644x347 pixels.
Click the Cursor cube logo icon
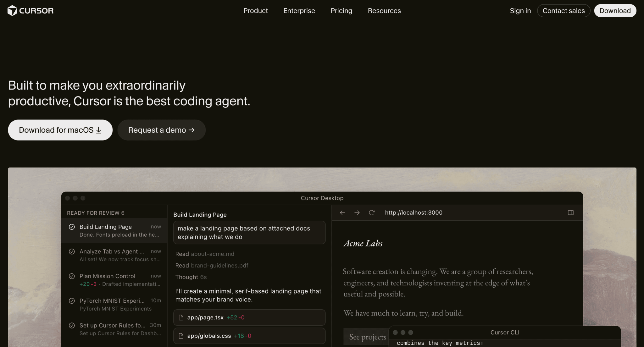point(12,11)
